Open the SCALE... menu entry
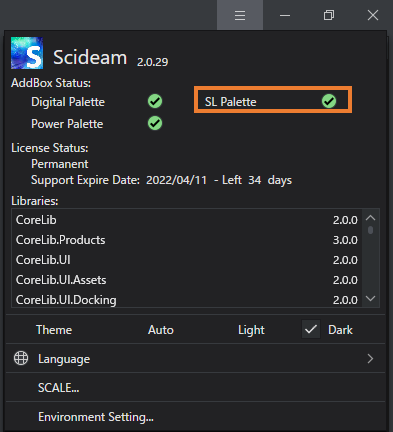The height and width of the screenshot is (432, 393). coord(195,388)
